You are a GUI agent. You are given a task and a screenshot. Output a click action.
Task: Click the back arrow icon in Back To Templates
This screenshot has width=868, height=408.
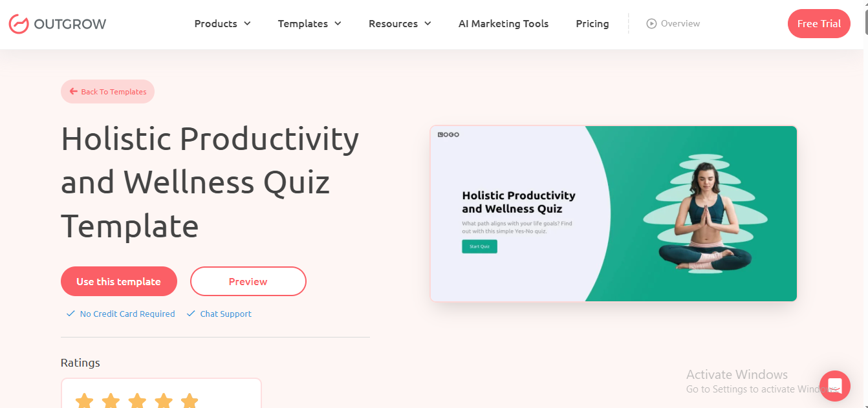[x=74, y=92]
